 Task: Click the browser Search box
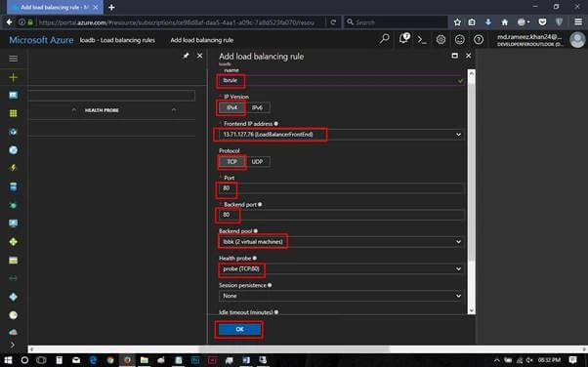pos(396,22)
